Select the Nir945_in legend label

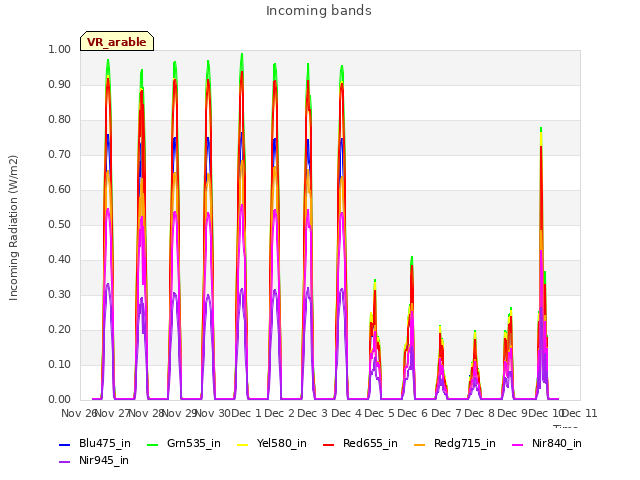(104, 461)
